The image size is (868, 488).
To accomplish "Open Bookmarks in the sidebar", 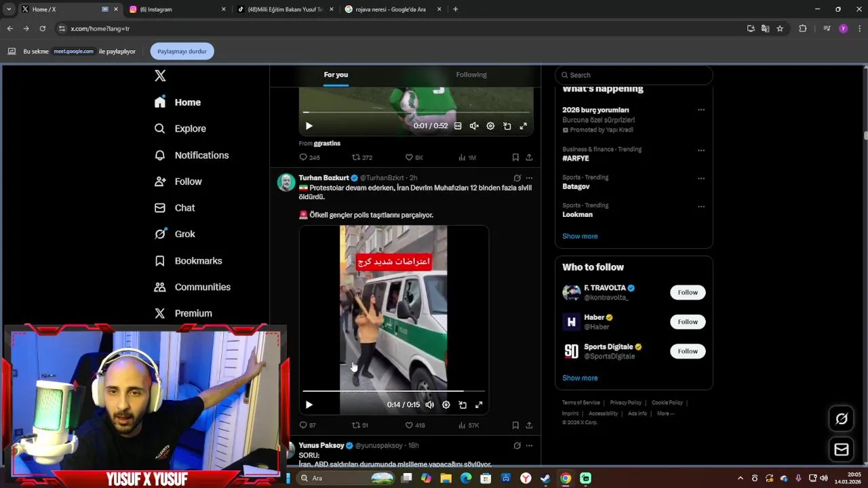I will point(188,261).
